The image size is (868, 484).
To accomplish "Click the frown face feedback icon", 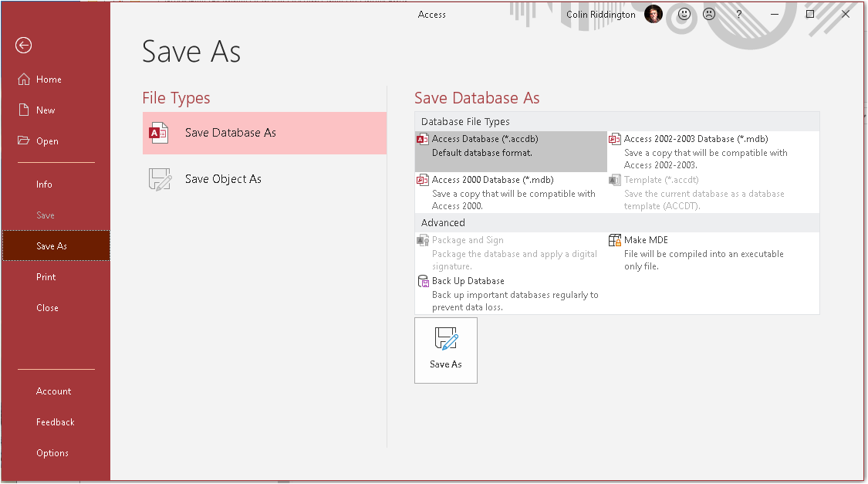I will pyautogui.click(x=708, y=15).
